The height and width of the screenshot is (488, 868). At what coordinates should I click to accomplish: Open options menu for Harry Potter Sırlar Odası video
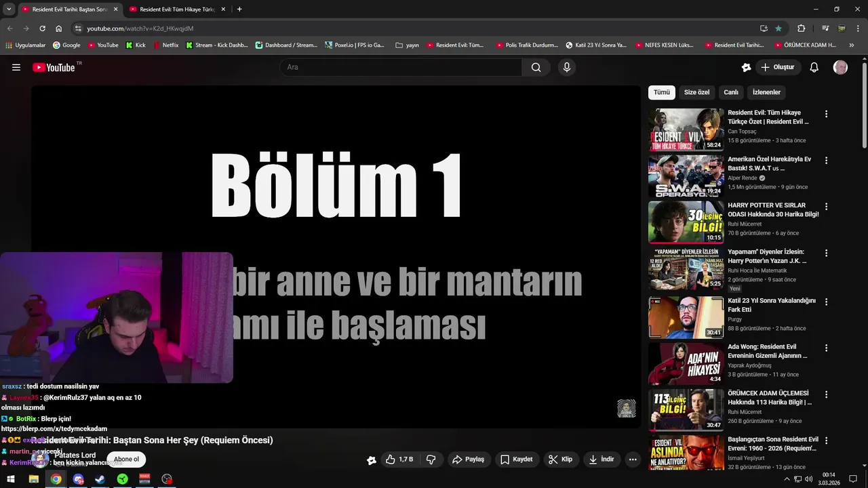[x=826, y=207]
